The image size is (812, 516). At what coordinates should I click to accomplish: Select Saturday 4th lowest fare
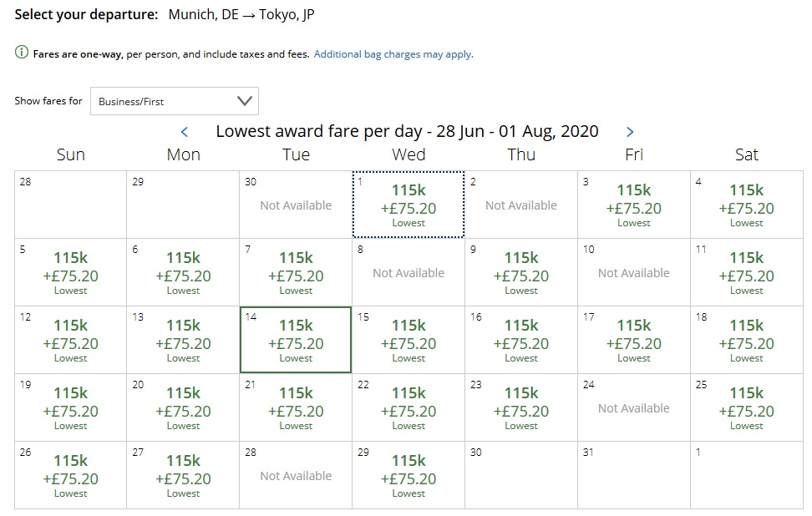pos(746,205)
